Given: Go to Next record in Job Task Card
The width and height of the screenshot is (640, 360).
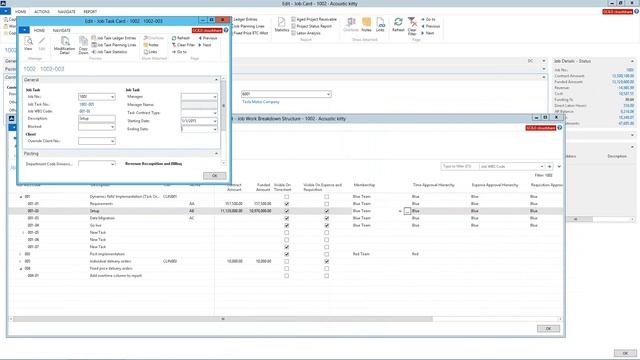Looking at the screenshot, I should click(x=205, y=45).
